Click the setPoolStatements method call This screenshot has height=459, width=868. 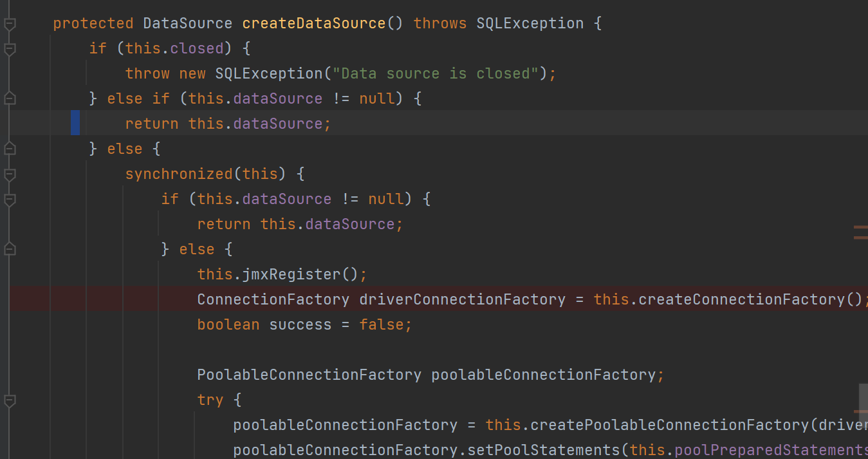542,450
